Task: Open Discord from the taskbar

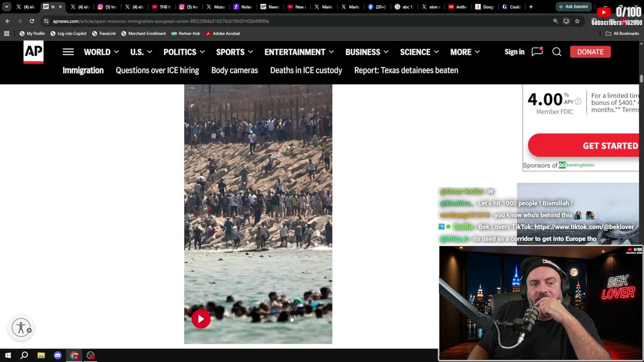Action: click(57, 355)
